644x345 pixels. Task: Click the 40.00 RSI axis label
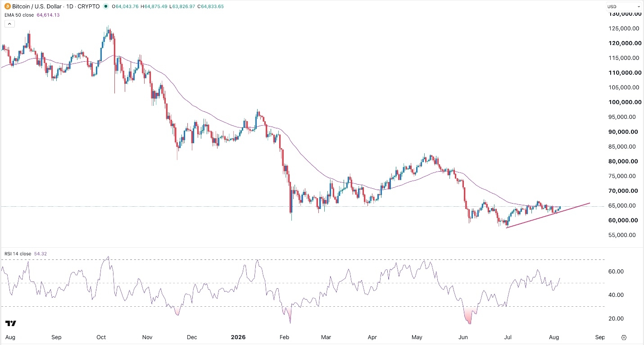617,295
